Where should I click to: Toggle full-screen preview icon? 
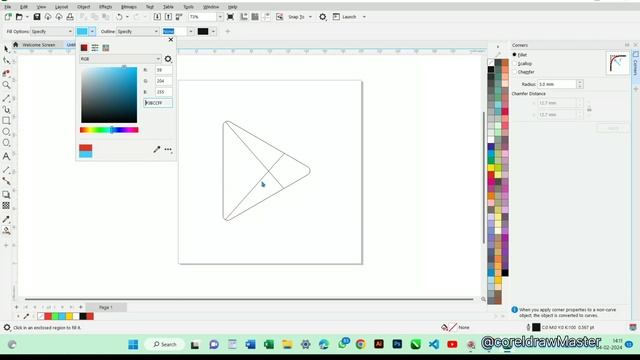pos(230,17)
